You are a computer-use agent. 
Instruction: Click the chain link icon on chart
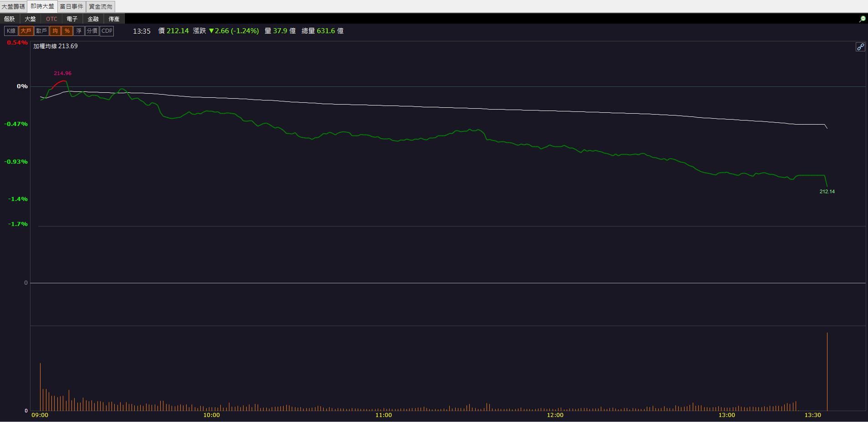pyautogui.click(x=860, y=47)
